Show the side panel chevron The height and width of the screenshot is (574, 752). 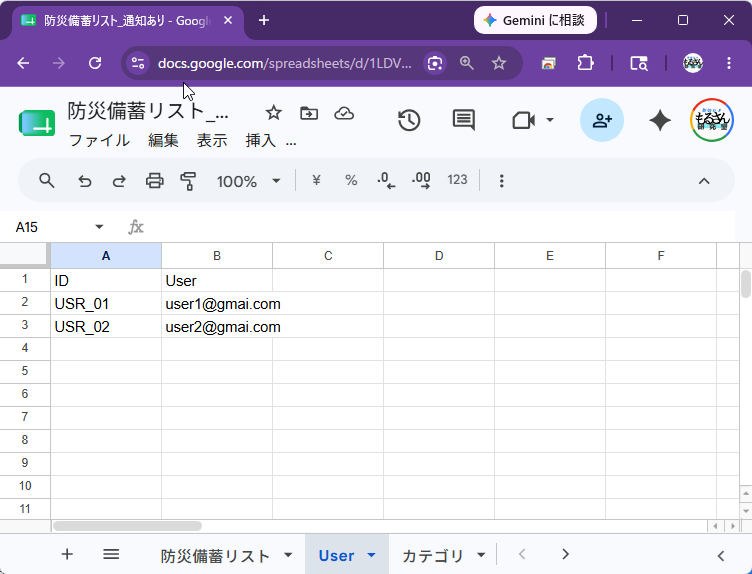[x=721, y=555]
